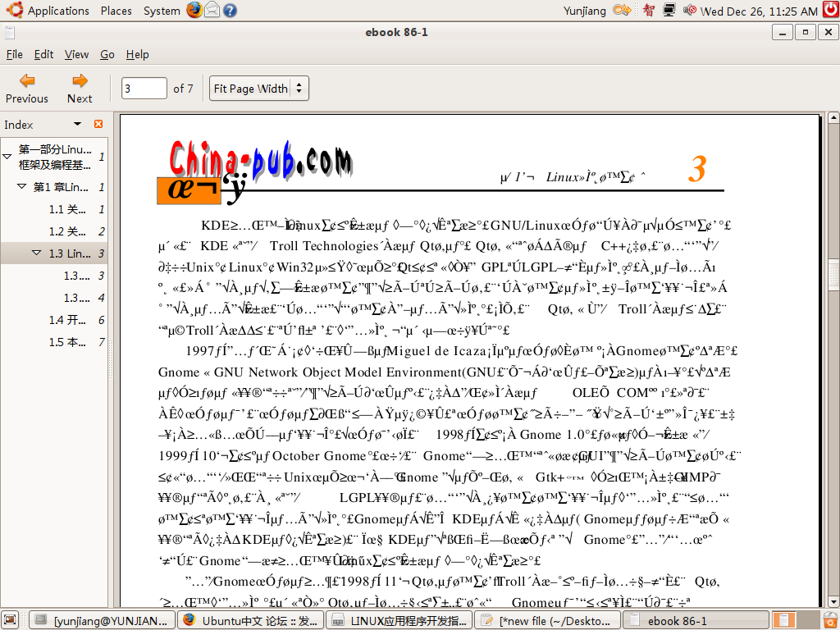The width and height of the screenshot is (840, 630).
Task: Click the workspace switcher in bottom panel
Action: tap(796, 620)
